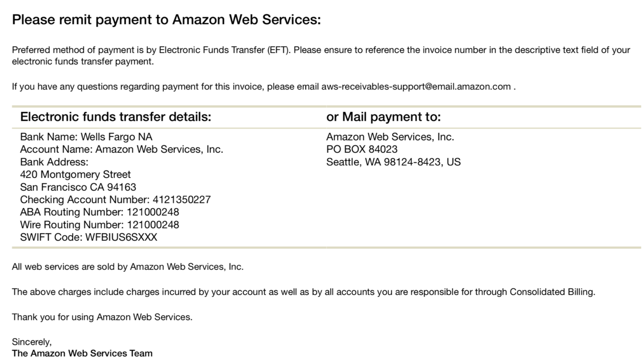This screenshot has width=644, height=364.
Task: Click the 'or Mail payment to' heading
Action: tap(383, 117)
